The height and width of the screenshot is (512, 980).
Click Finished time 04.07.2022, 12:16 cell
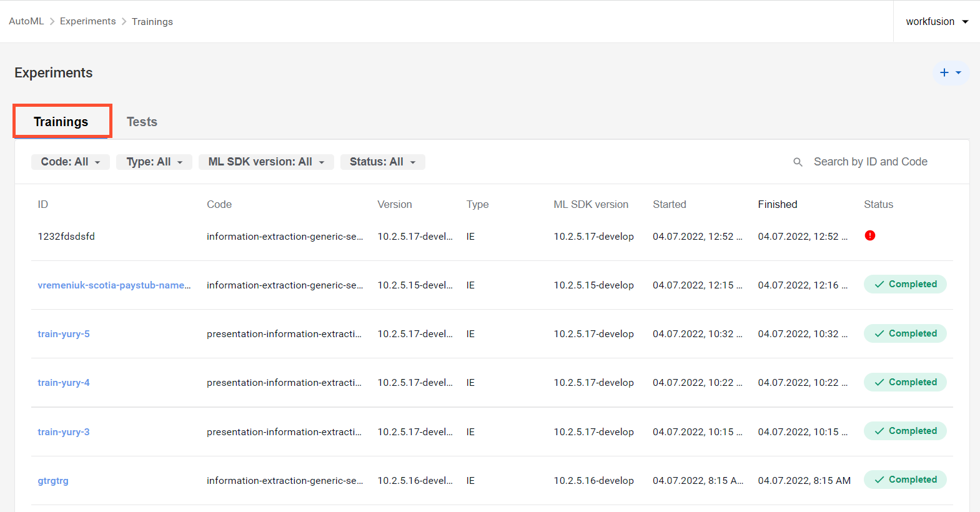803,285
